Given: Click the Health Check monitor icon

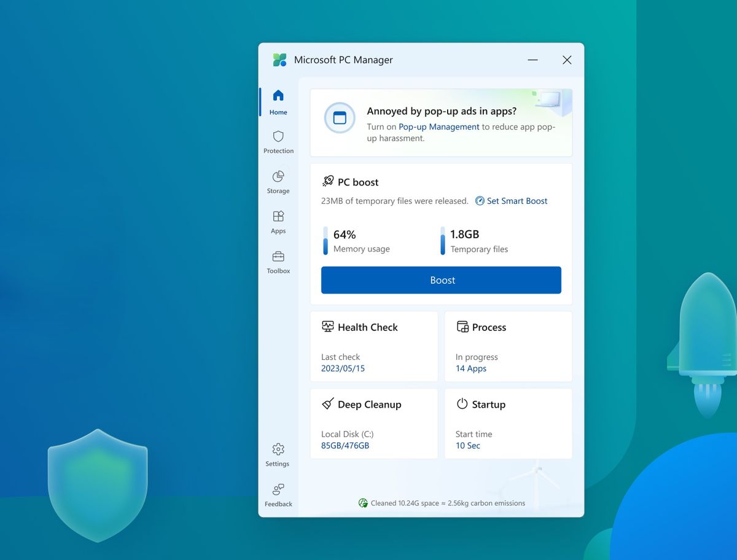Looking at the screenshot, I should pyautogui.click(x=328, y=327).
